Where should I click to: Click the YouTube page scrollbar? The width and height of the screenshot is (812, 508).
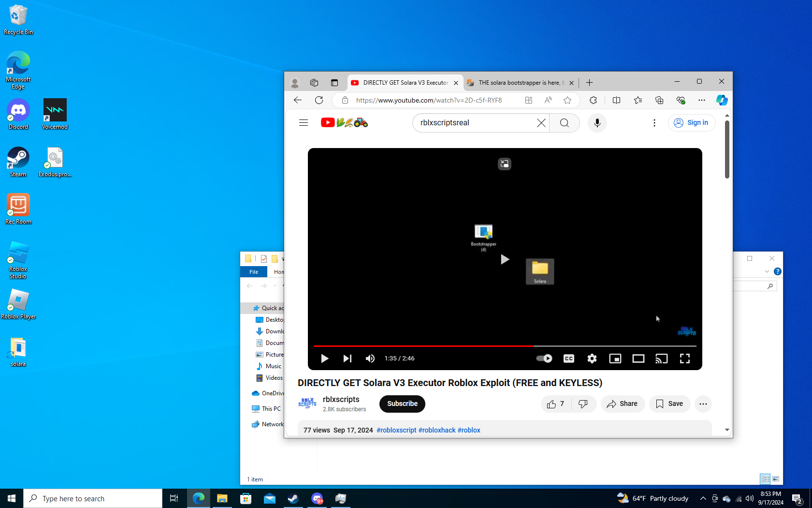tap(727, 149)
